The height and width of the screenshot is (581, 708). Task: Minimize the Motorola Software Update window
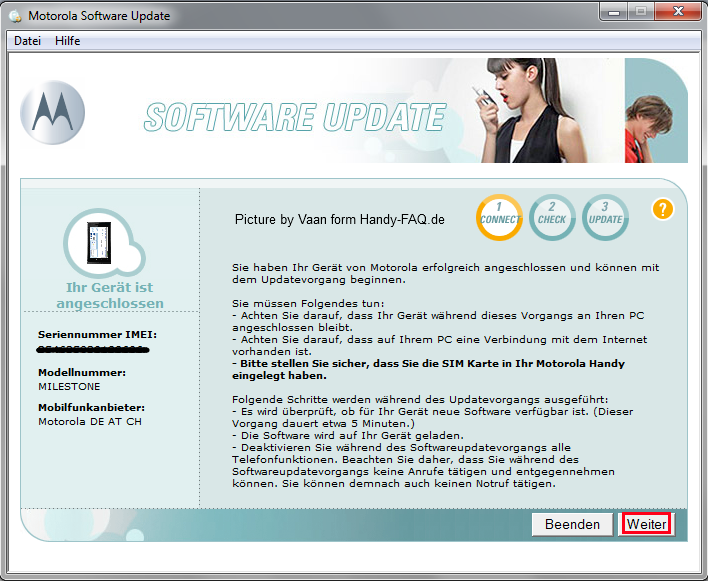coord(611,11)
